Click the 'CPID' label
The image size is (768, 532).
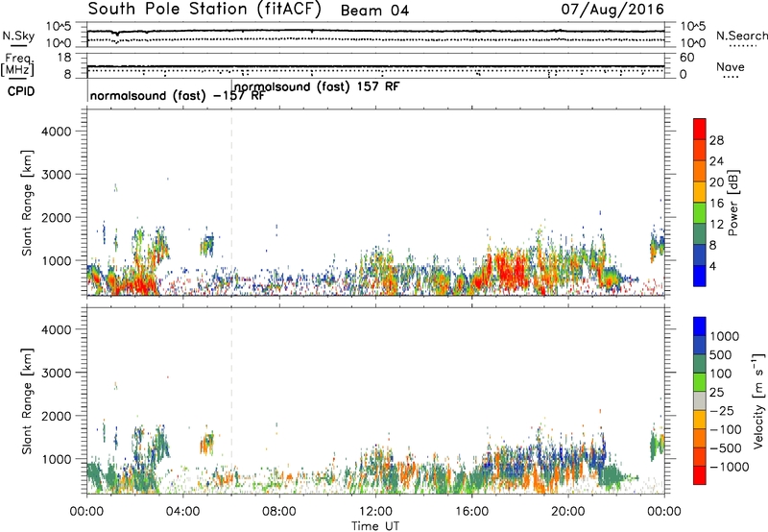pos(21,91)
